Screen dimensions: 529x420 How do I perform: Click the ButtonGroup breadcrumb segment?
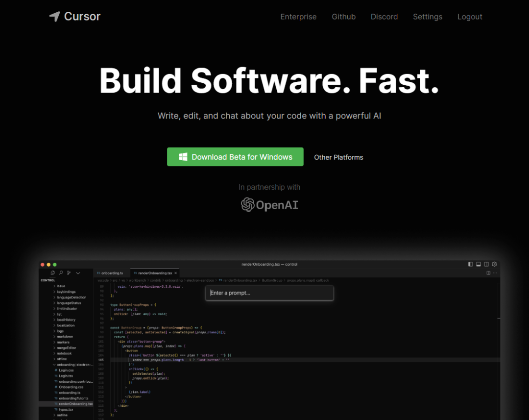[272, 280]
